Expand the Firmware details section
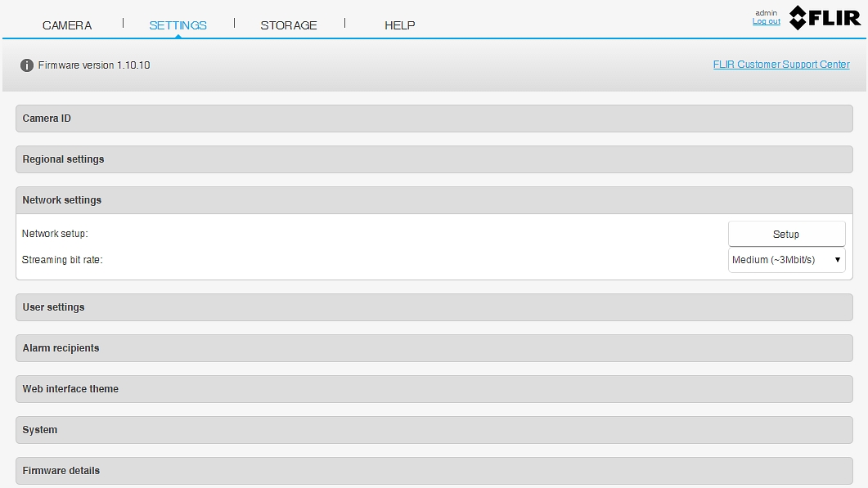Viewport: 868px width, 488px height. click(434, 471)
